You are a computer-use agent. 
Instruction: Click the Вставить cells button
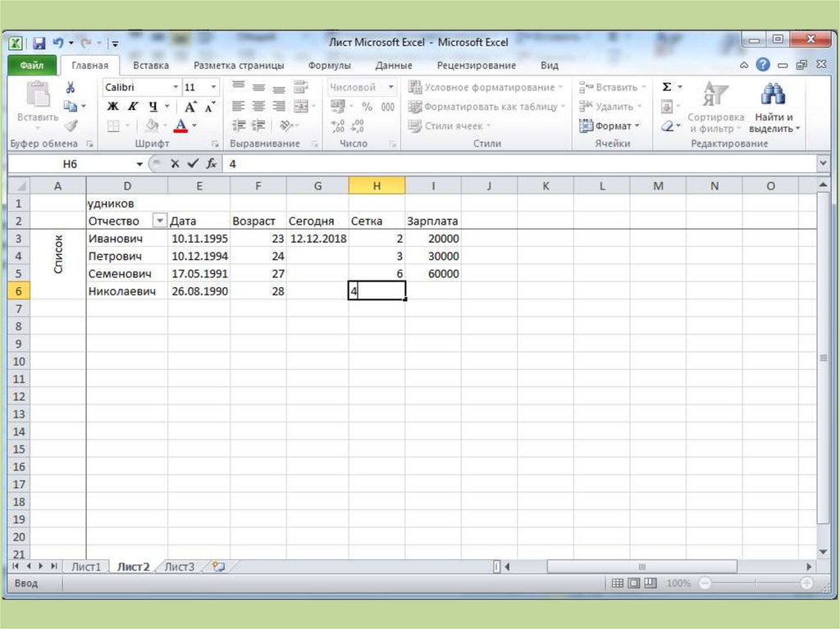pos(612,87)
